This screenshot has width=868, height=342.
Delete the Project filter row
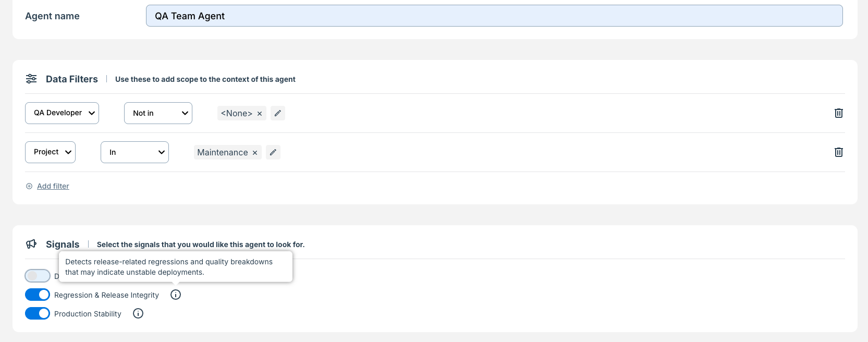tap(838, 152)
